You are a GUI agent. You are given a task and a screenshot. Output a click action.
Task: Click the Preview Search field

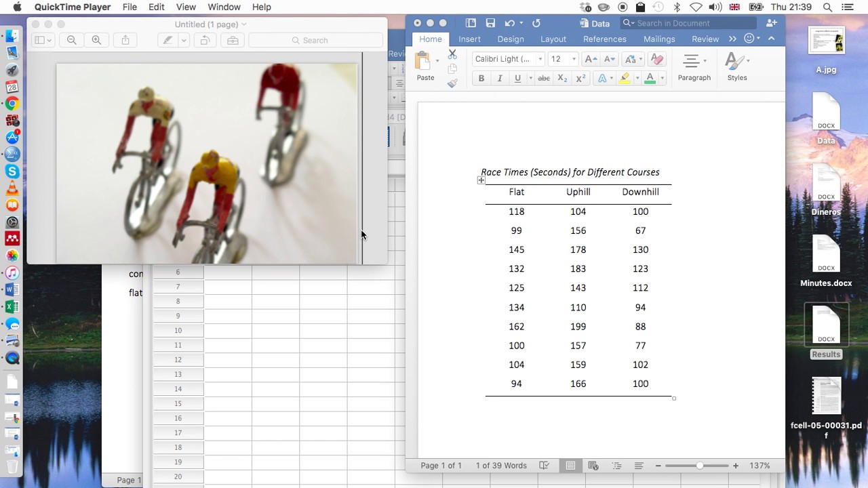pos(315,40)
